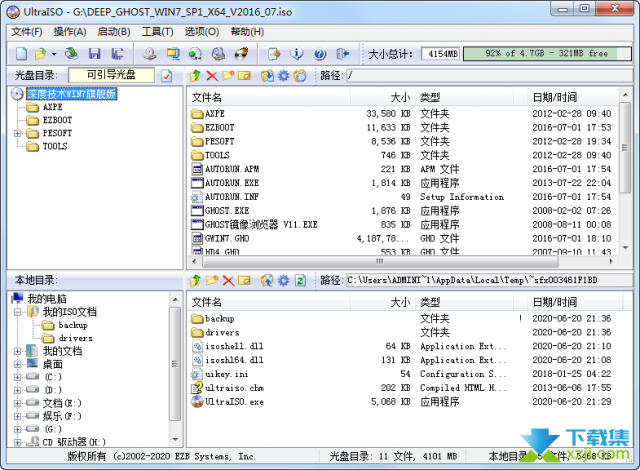640x470 pixels.
Task: Click the boot info icon beside 可引导光盘
Action: (166, 76)
